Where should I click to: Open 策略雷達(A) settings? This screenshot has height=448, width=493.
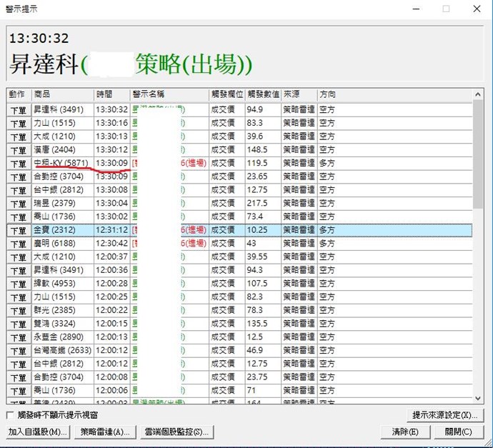point(105,432)
